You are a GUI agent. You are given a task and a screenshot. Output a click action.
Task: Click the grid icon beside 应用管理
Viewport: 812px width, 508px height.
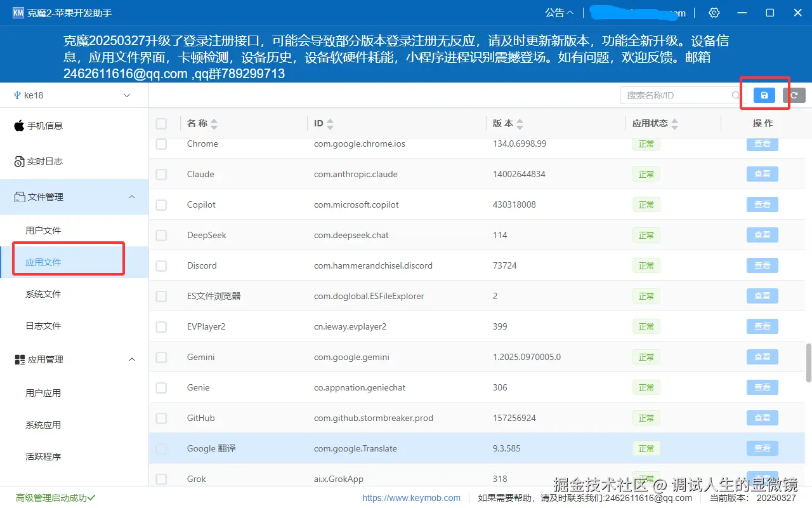click(20, 359)
